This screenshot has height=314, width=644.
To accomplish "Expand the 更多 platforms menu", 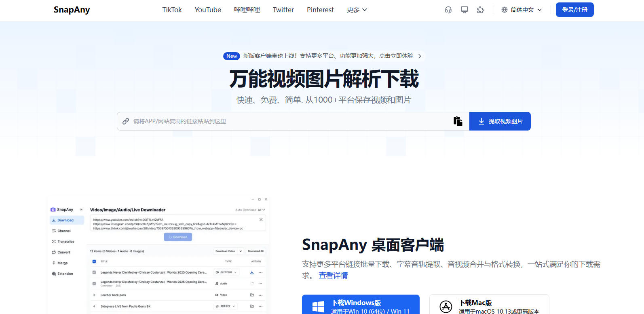I will tap(357, 10).
